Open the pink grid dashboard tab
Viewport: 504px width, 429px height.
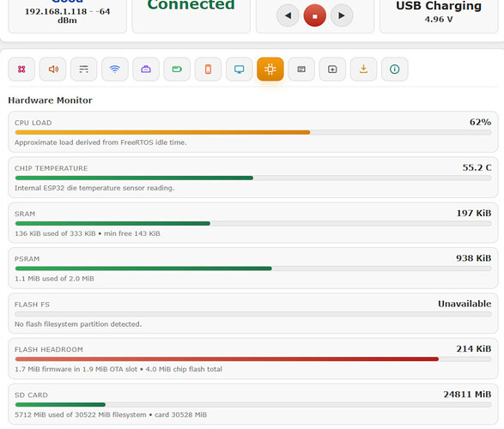click(x=21, y=69)
